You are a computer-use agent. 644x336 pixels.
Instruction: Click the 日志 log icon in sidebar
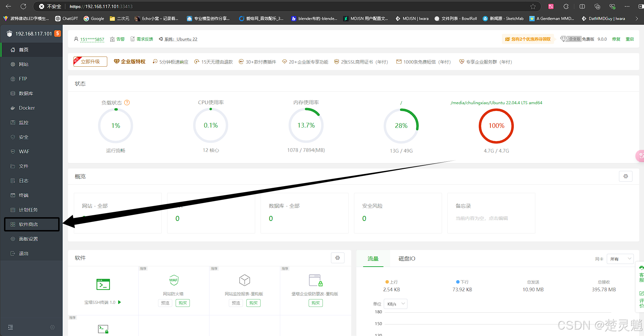13,181
